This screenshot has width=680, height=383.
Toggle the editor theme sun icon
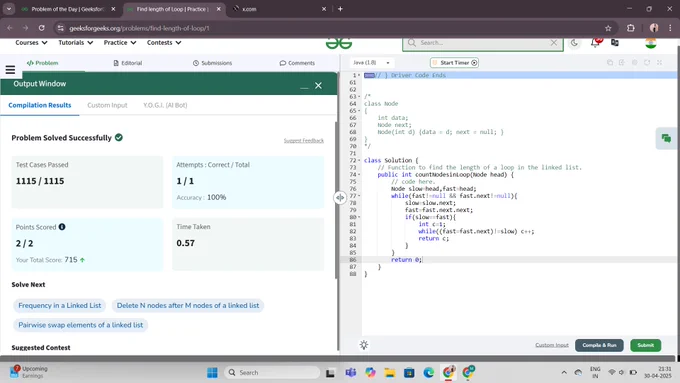[364, 345]
